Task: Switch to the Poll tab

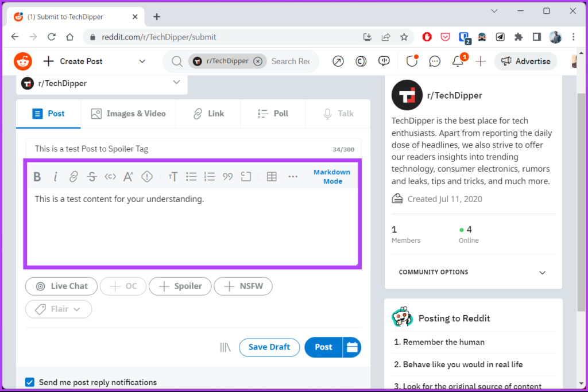Action: tap(273, 114)
